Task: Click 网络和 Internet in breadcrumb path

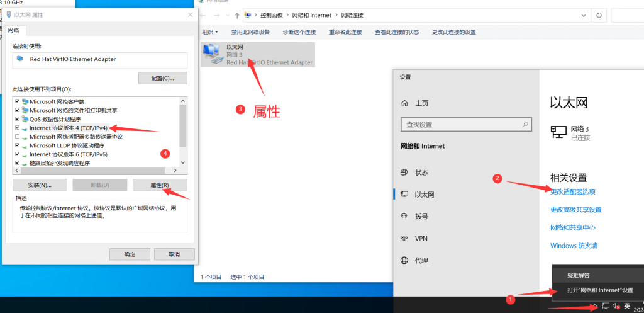Action: (312, 15)
